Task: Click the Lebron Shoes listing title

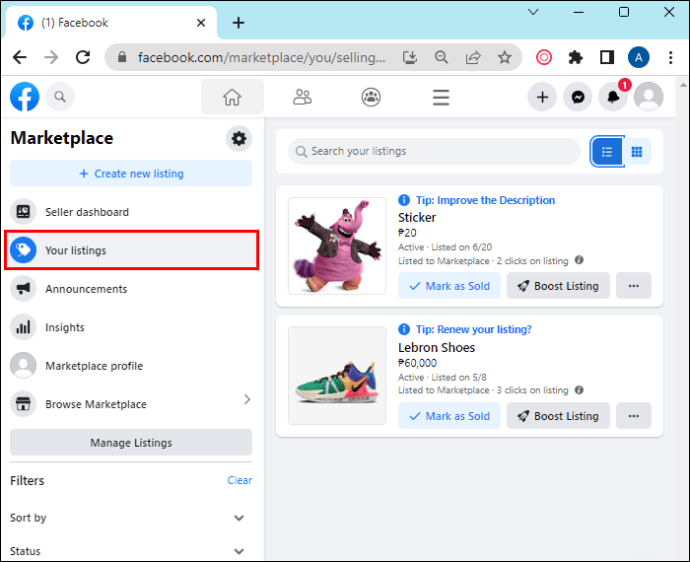Action: pyautogui.click(x=436, y=347)
